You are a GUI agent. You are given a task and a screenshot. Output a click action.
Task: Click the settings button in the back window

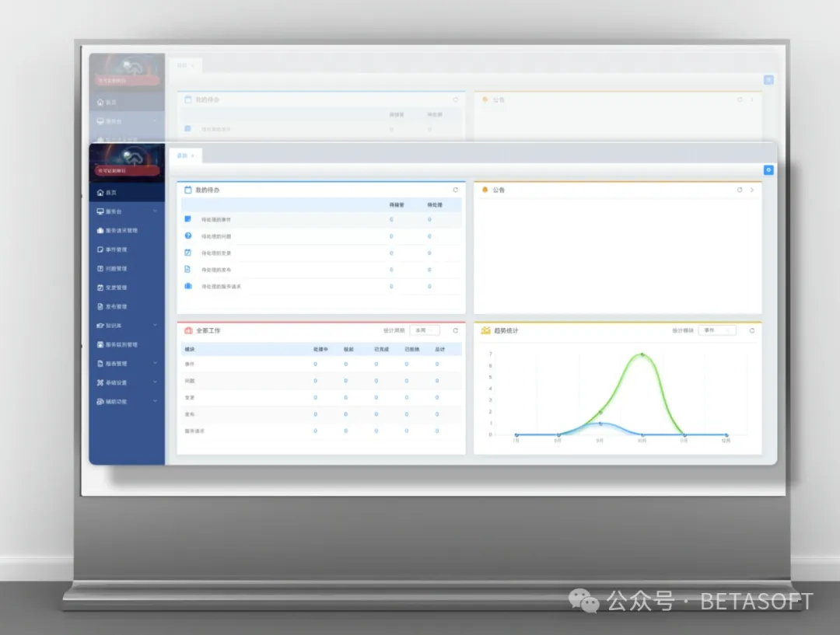[x=768, y=80]
